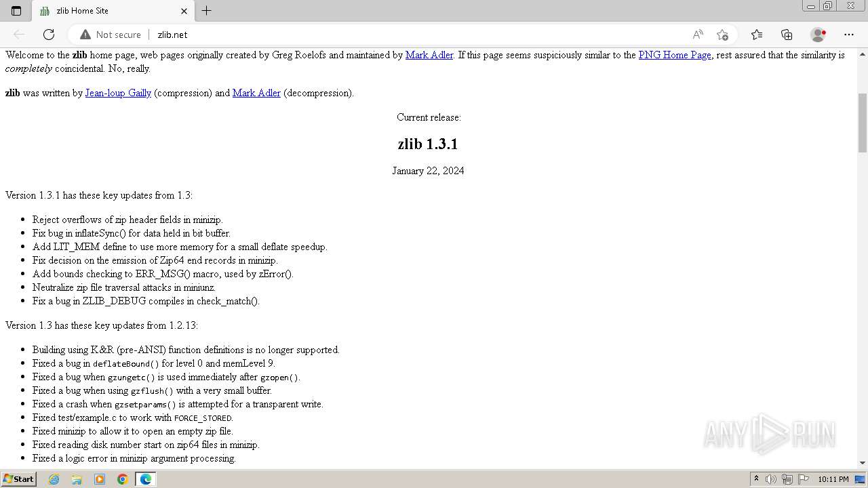This screenshot has width=868, height=488.
Task: Click the page vertical scrollbar thumb
Action: click(863, 123)
